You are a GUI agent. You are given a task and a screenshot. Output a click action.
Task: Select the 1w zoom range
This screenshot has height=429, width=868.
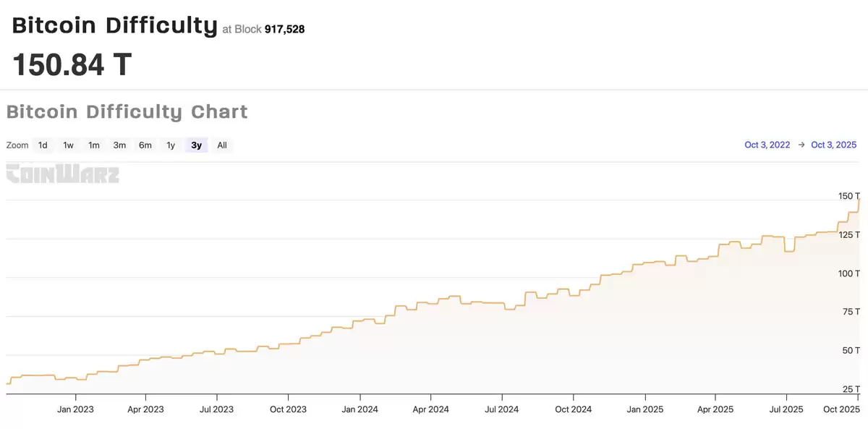pyautogui.click(x=68, y=145)
